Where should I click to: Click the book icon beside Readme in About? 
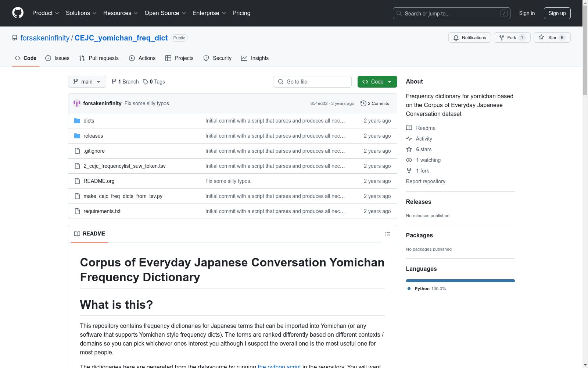409,128
